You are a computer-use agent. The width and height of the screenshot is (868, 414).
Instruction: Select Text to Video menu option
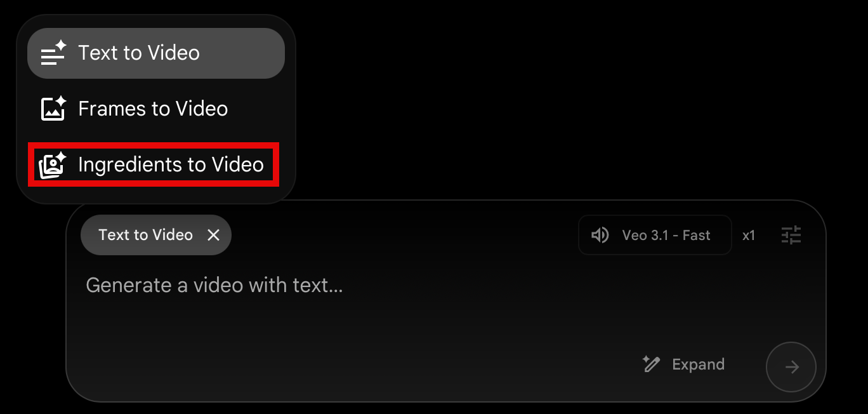(x=155, y=53)
